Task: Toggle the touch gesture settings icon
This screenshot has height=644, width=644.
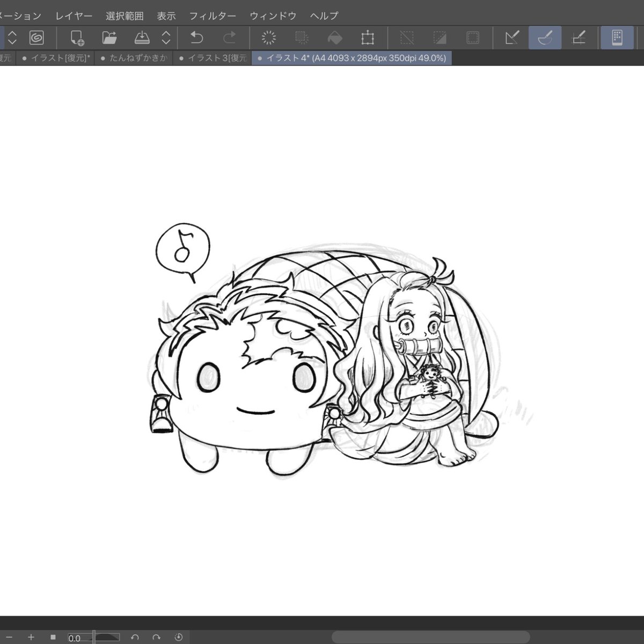Action: click(617, 38)
